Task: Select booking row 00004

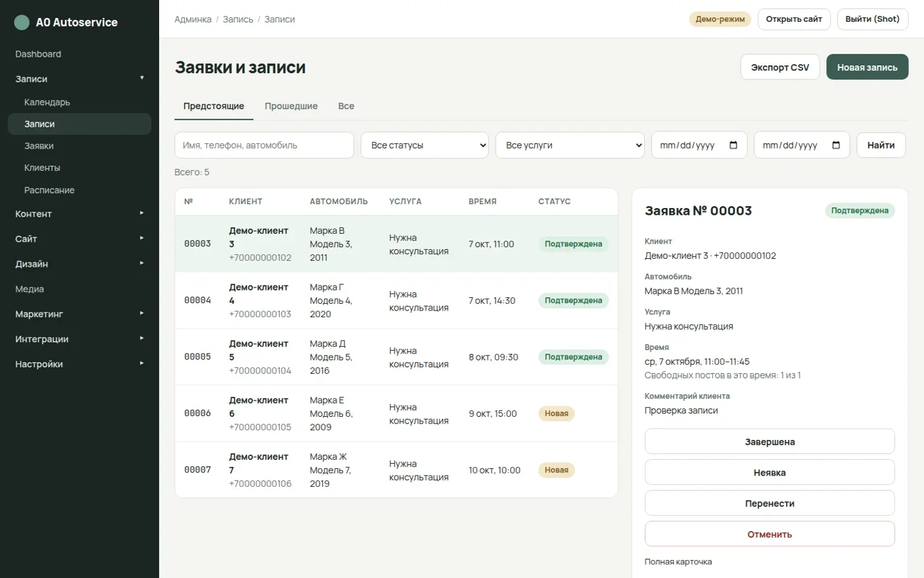Action: [x=397, y=301]
